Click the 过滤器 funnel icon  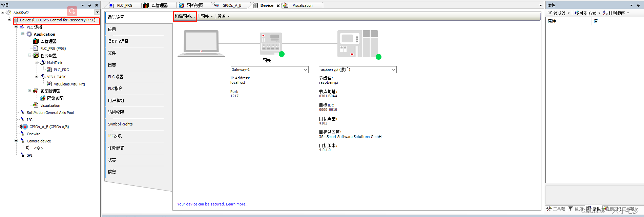tap(550, 13)
